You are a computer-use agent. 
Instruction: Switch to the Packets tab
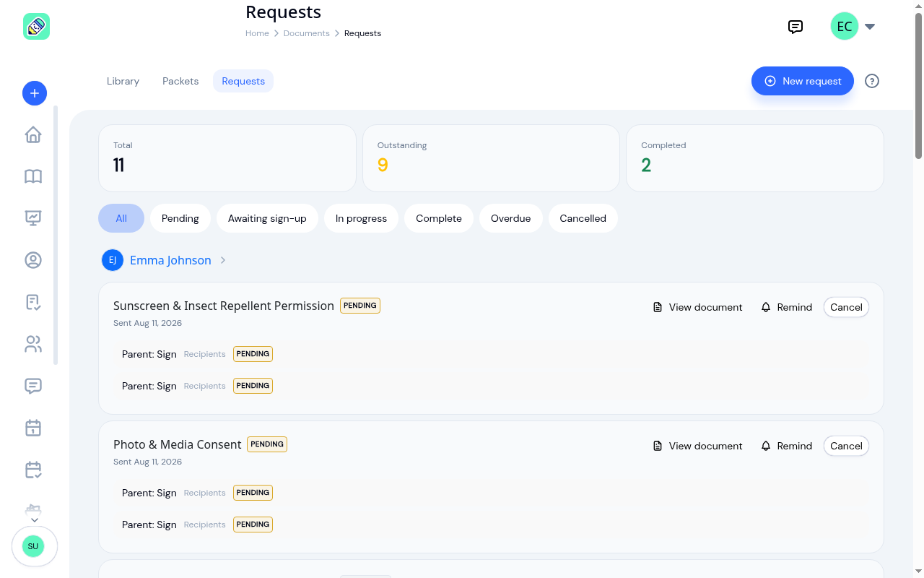tap(180, 81)
